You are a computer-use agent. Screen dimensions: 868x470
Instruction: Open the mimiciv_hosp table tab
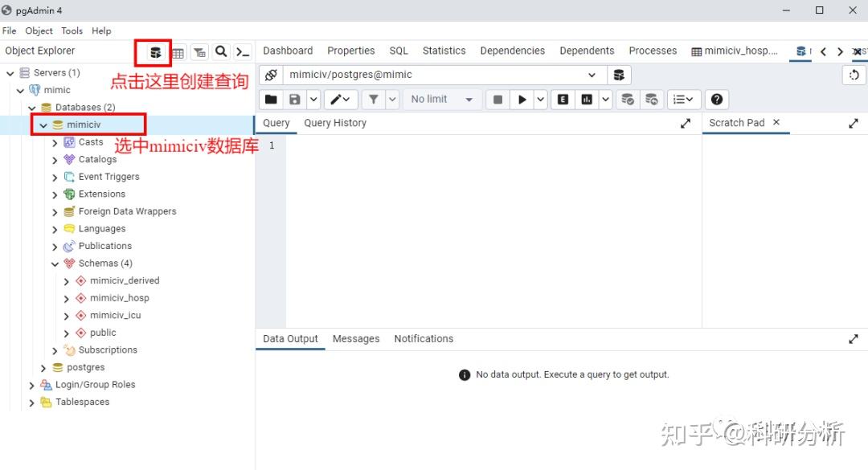click(735, 51)
